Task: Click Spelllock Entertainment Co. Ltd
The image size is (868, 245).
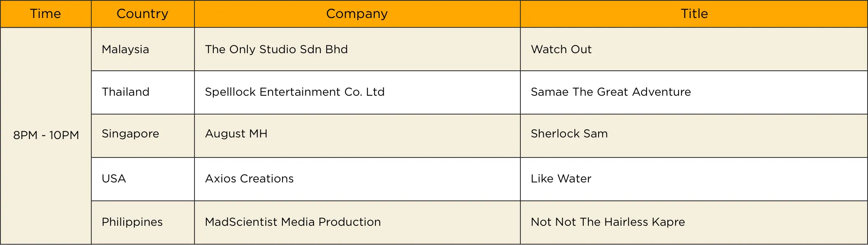Action: click(x=295, y=92)
